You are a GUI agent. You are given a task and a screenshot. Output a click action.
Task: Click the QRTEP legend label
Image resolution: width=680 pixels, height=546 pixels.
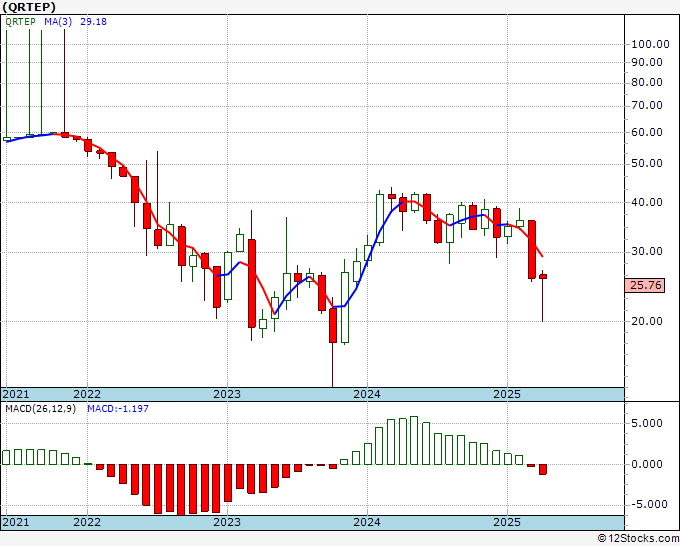click(x=20, y=22)
